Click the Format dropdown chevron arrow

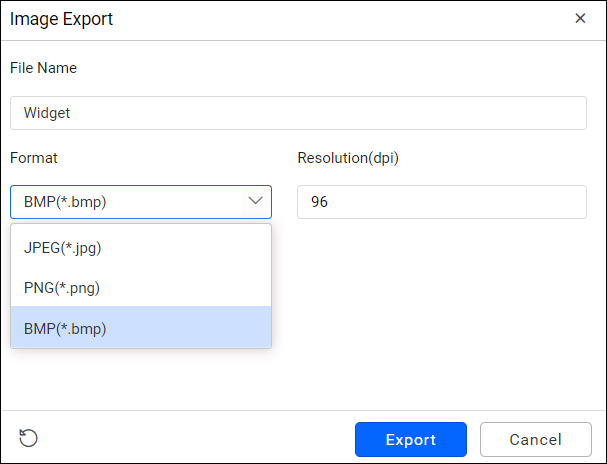coord(254,201)
